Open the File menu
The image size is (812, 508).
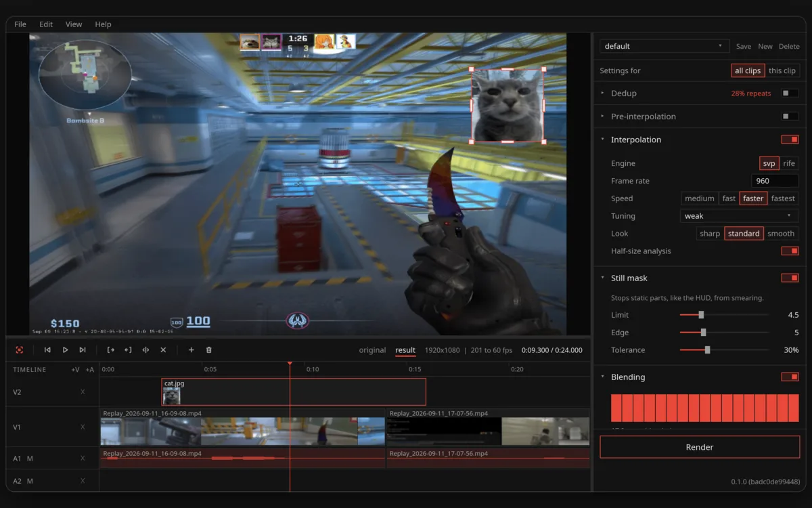coord(20,24)
